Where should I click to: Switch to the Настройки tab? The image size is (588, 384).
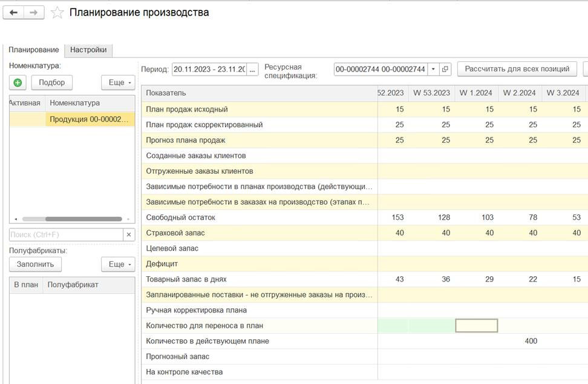point(88,50)
